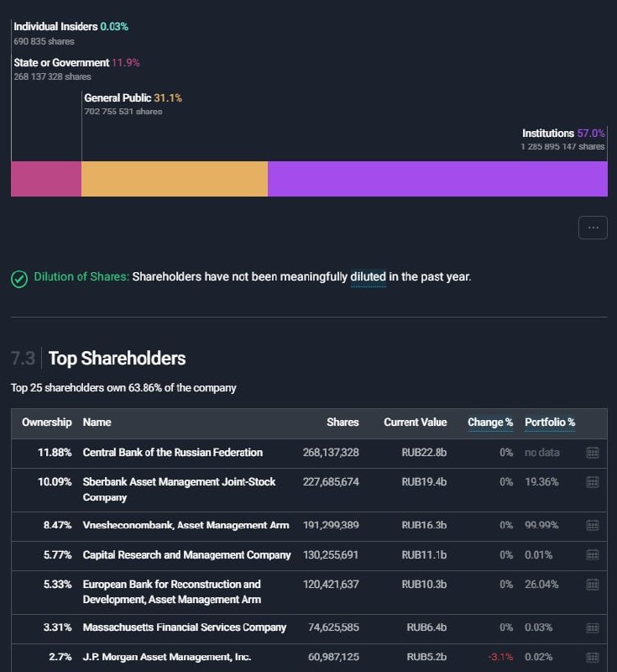The height and width of the screenshot is (672, 617).
Task: Click the 5.77% ownership value
Action: 57,555
